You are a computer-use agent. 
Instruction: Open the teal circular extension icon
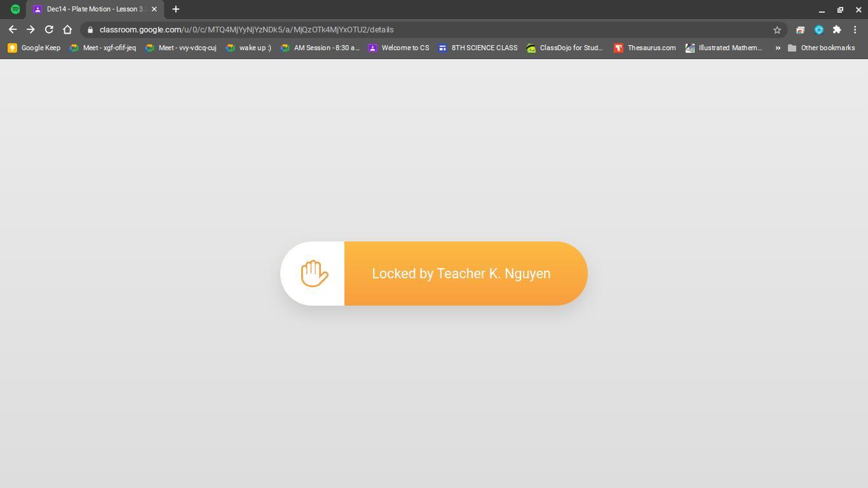tap(819, 30)
